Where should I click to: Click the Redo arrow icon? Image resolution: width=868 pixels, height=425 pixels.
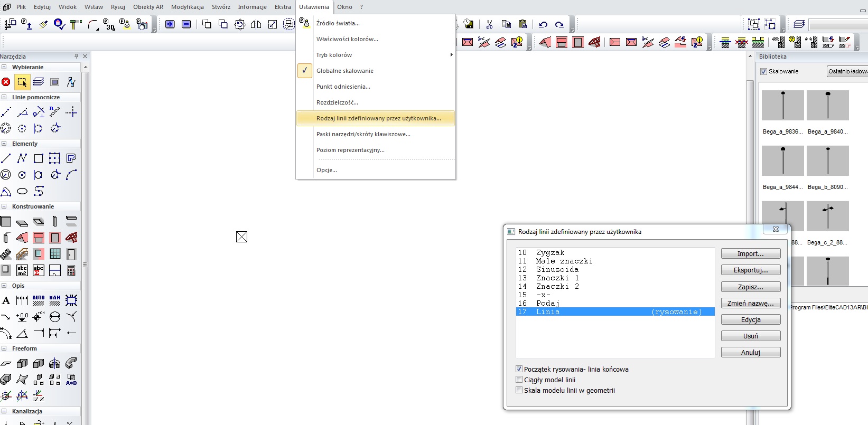559,24
